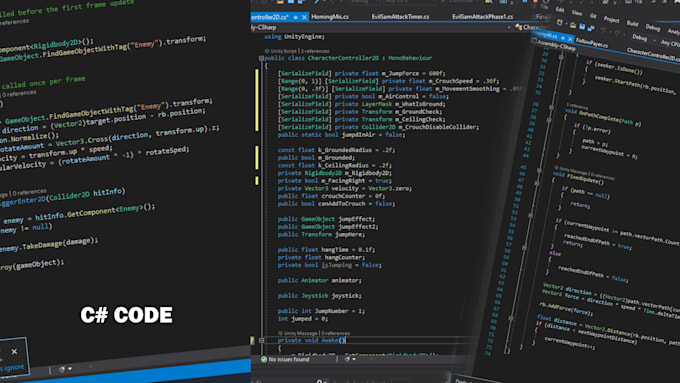This screenshot has width=680, height=383.
Task: Toggle the pin on EnemyAI.cs tab
Action: pyautogui.click(x=563, y=38)
